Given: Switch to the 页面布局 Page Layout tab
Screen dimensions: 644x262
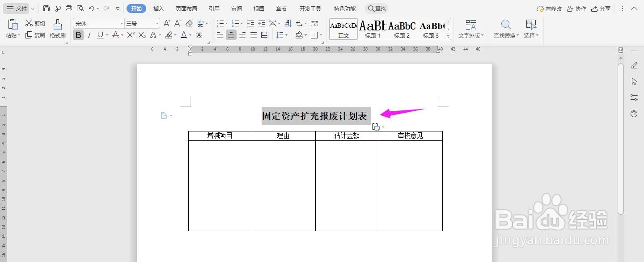Looking at the screenshot, I should (x=186, y=8).
